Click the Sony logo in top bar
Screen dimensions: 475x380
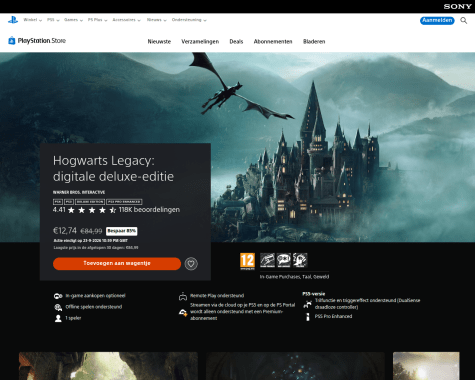[457, 6]
